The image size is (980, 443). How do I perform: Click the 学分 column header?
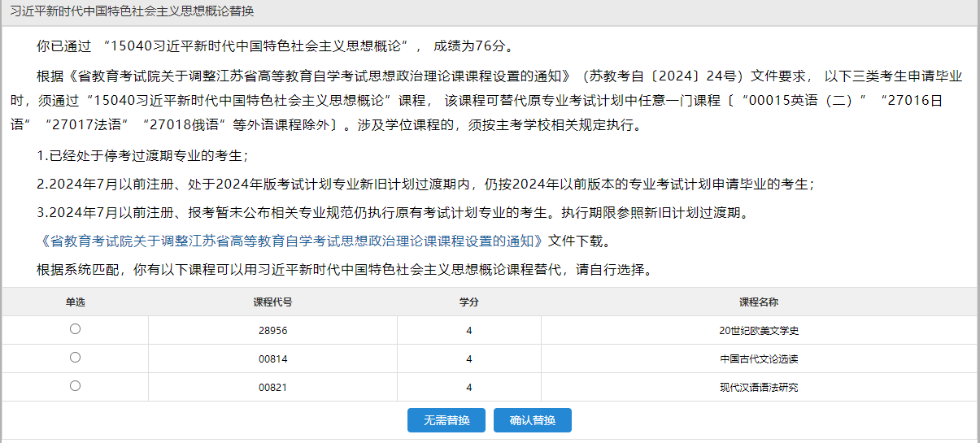pyautogui.click(x=469, y=302)
